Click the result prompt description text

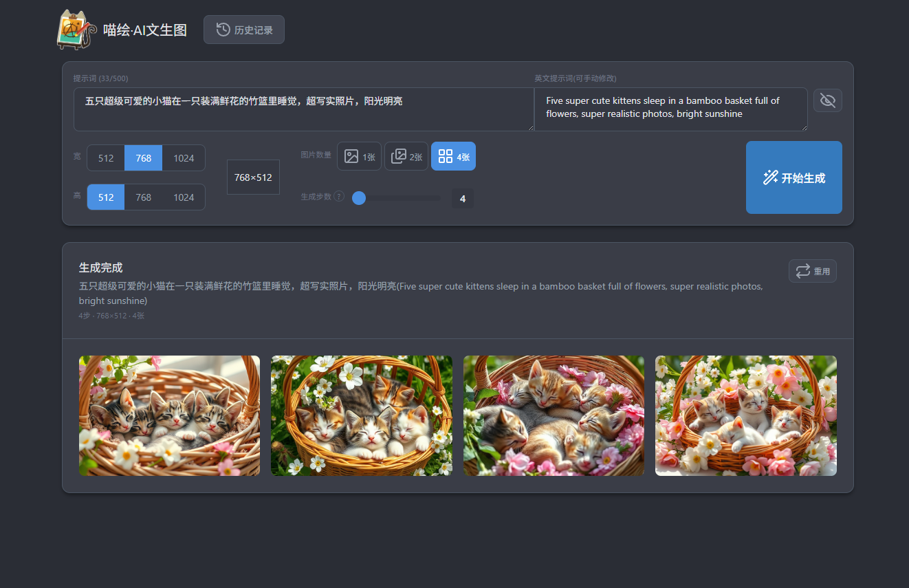pyautogui.click(x=421, y=294)
